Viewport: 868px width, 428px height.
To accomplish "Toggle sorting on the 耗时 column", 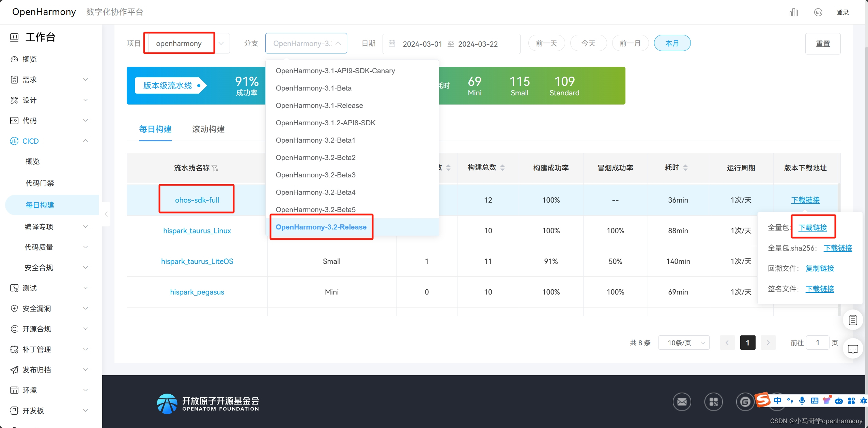I will click(685, 167).
